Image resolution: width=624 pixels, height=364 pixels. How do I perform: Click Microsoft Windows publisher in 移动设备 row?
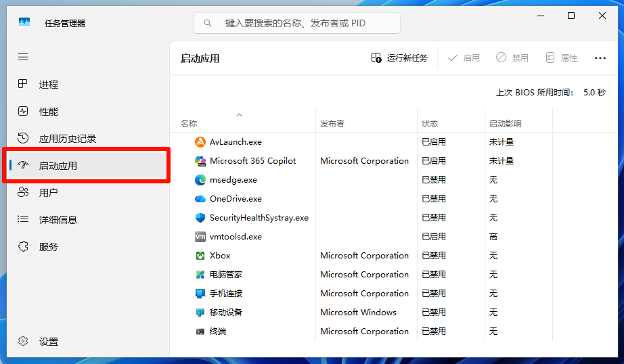tap(358, 313)
